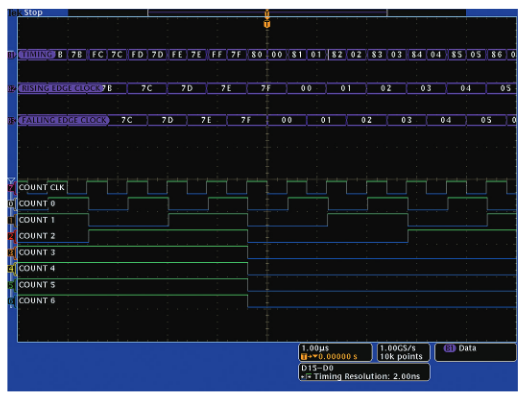Click the 1.00µs horizontal scale readout
The width and height of the screenshot is (525, 399).
(315, 348)
